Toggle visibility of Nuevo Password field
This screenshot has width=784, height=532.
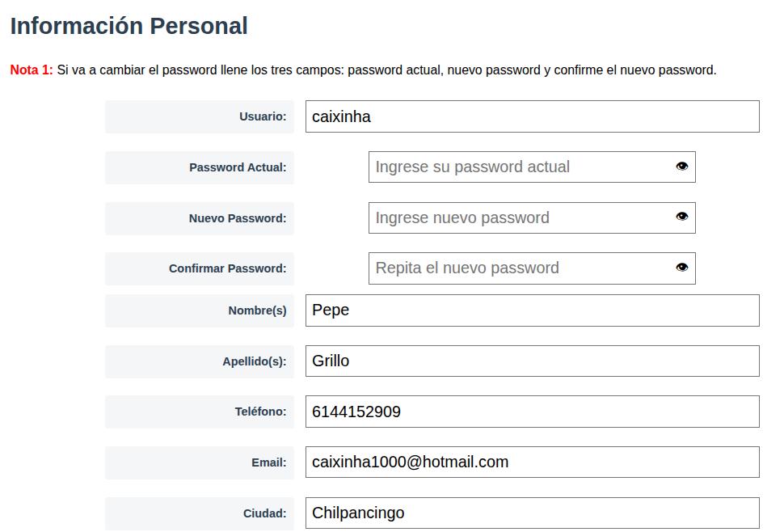[681, 217]
